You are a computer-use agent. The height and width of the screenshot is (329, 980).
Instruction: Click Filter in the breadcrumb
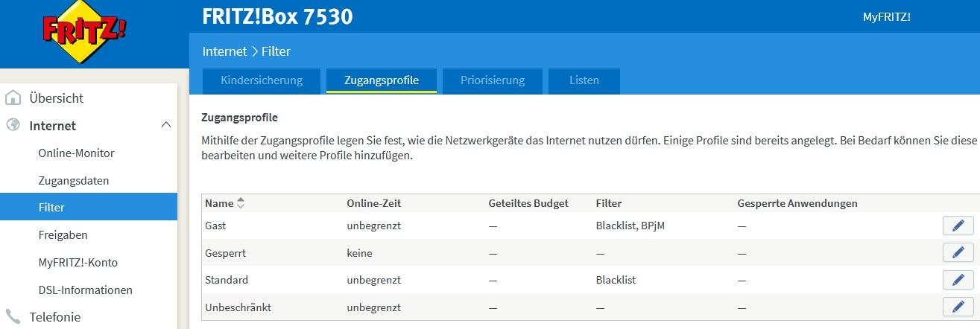point(276,51)
